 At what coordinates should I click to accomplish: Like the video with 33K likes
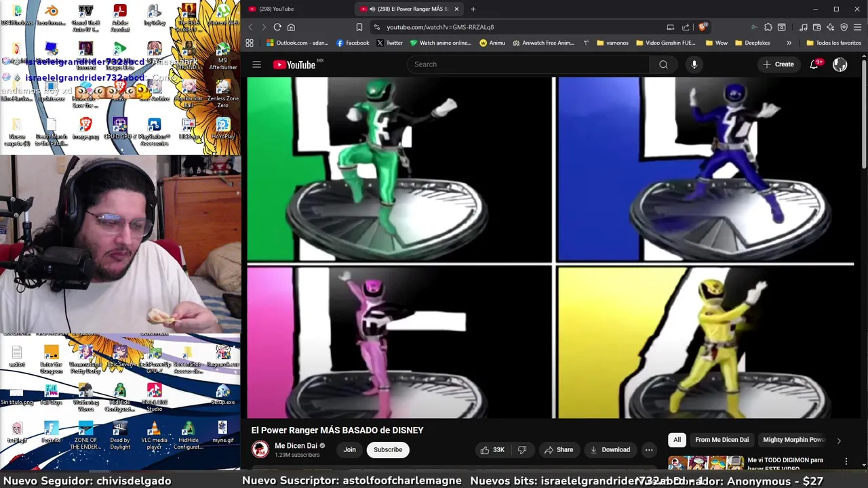[492, 449]
